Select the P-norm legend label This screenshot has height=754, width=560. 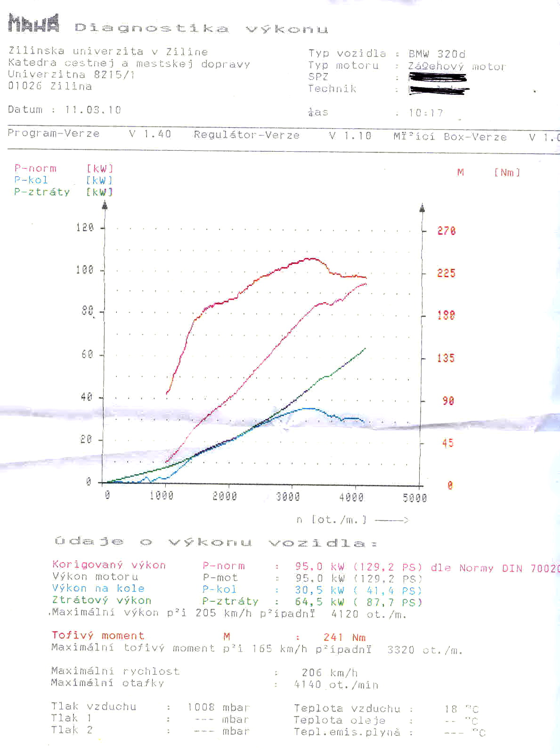pyautogui.click(x=35, y=168)
